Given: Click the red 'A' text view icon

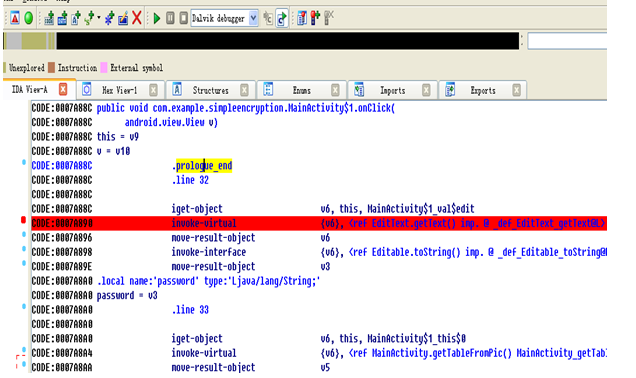Looking at the screenshot, I should click(x=15, y=18).
